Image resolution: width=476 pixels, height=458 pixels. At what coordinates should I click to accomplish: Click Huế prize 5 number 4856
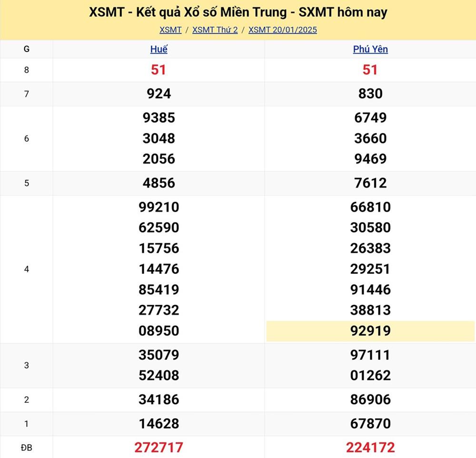159,183
